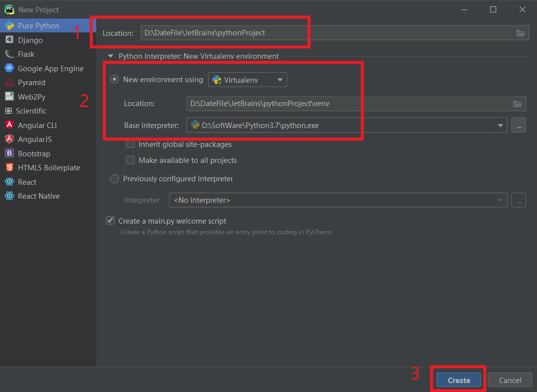Minimize the New Project window

(464, 9)
